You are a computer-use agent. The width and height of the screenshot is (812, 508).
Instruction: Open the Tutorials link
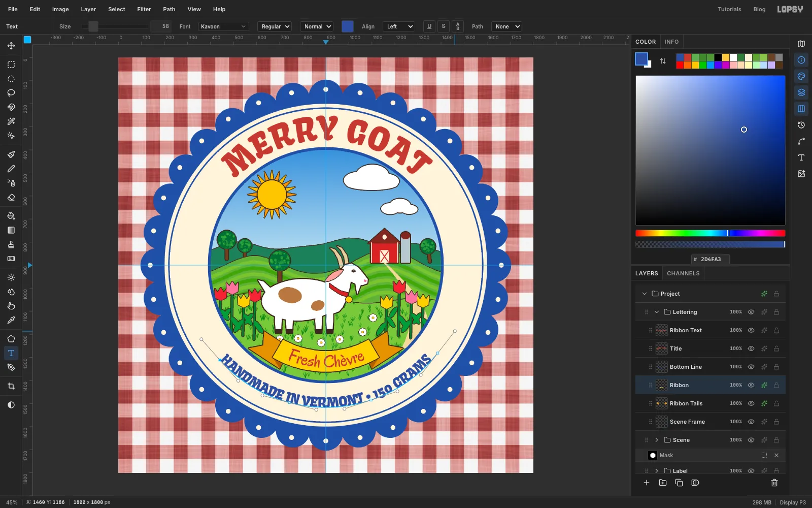(729, 9)
